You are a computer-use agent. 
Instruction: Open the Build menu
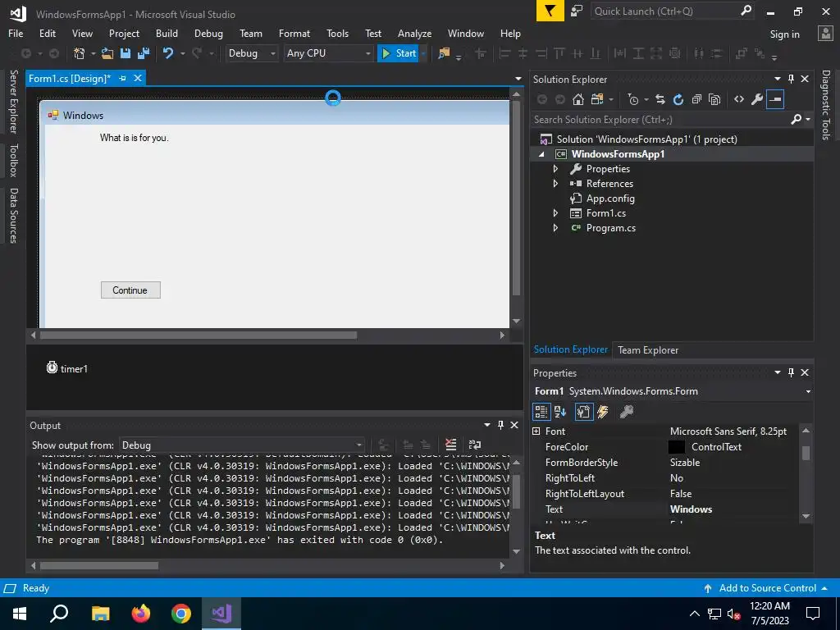pos(167,33)
